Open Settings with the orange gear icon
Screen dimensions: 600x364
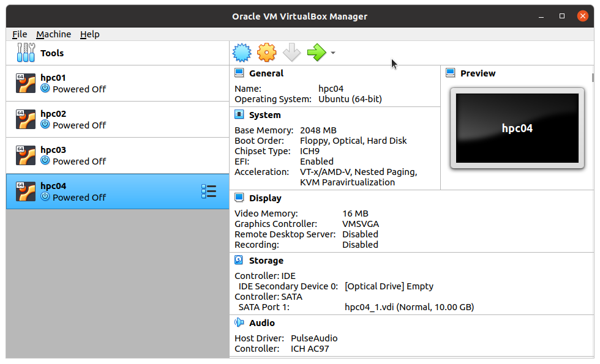(266, 53)
